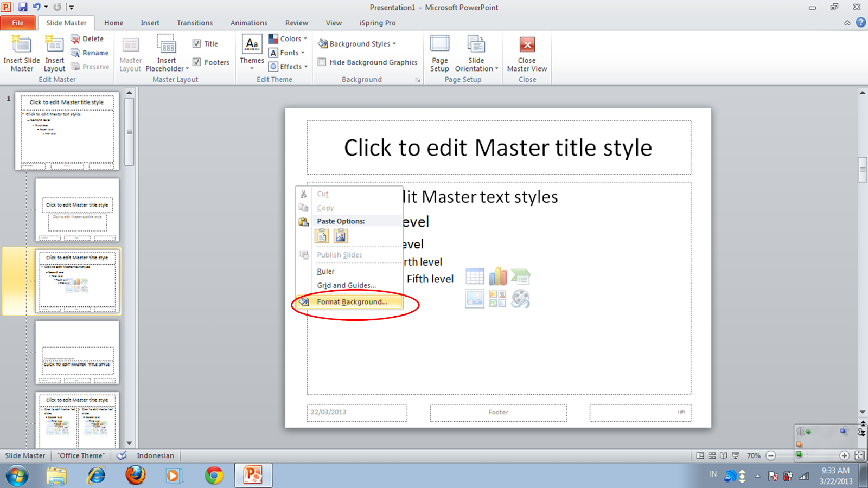
Task: Click the Save icon in Quick Access Toolbar
Action: pos(22,7)
